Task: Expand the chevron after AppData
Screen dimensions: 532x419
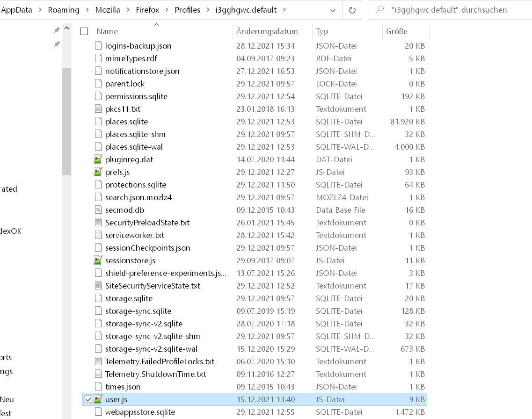Action: [40, 10]
